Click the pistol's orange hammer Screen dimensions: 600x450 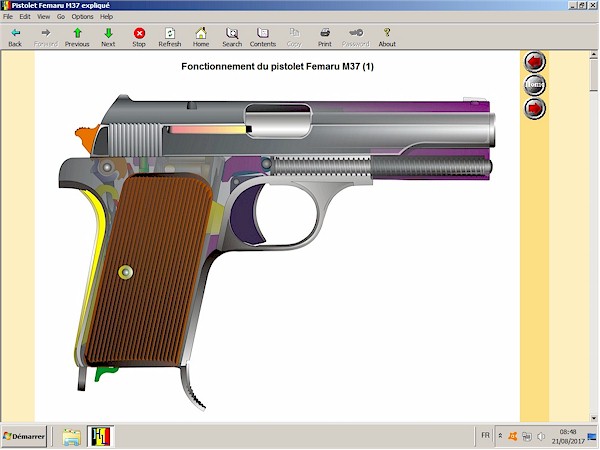pos(86,139)
